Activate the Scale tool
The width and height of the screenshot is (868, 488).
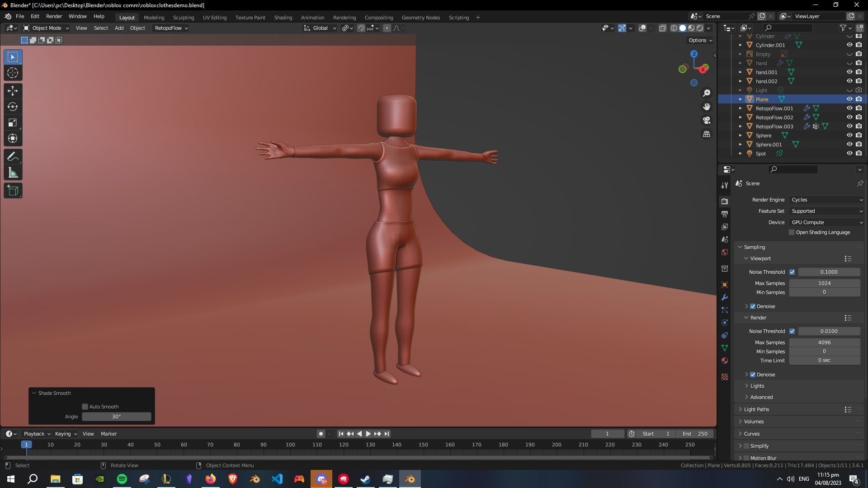coord(13,122)
